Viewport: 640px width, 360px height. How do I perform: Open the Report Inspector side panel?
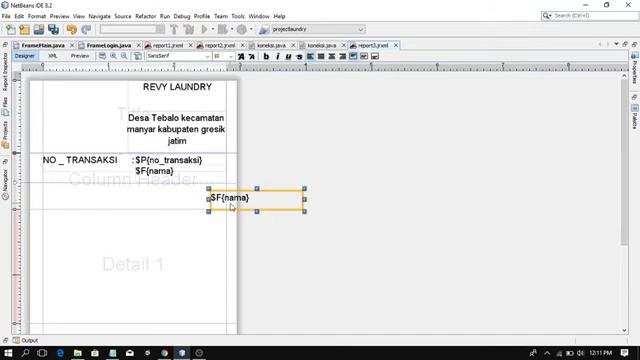(5, 71)
